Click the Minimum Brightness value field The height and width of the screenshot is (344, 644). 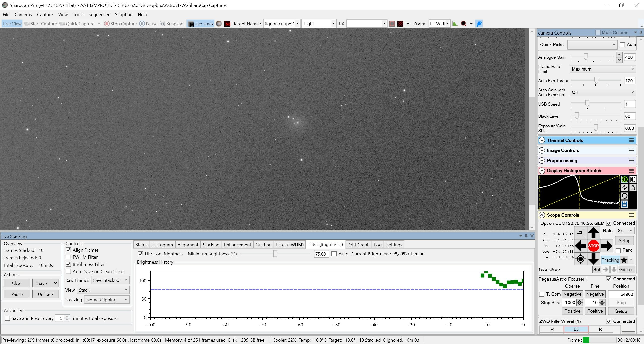[x=321, y=254]
